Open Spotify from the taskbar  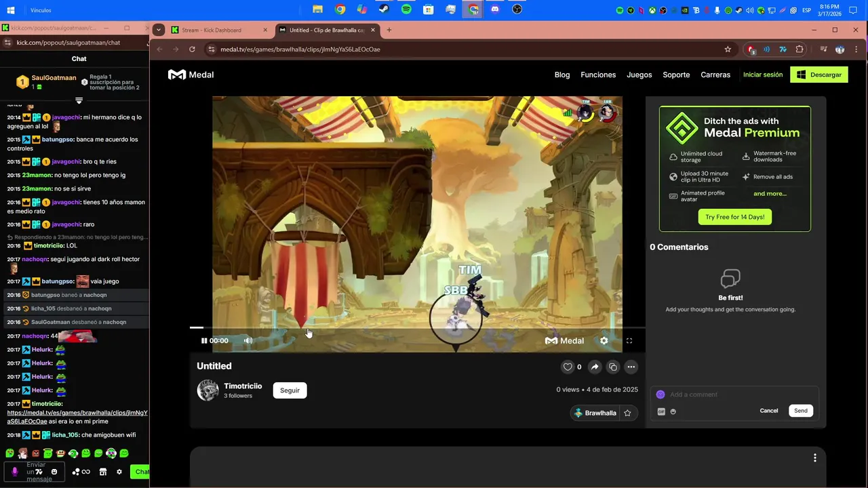pos(406,9)
